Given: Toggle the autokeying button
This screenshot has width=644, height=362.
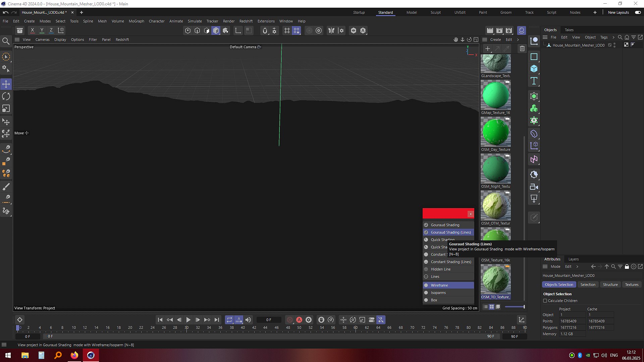Looking at the screenshot, I should coord(299,320).
